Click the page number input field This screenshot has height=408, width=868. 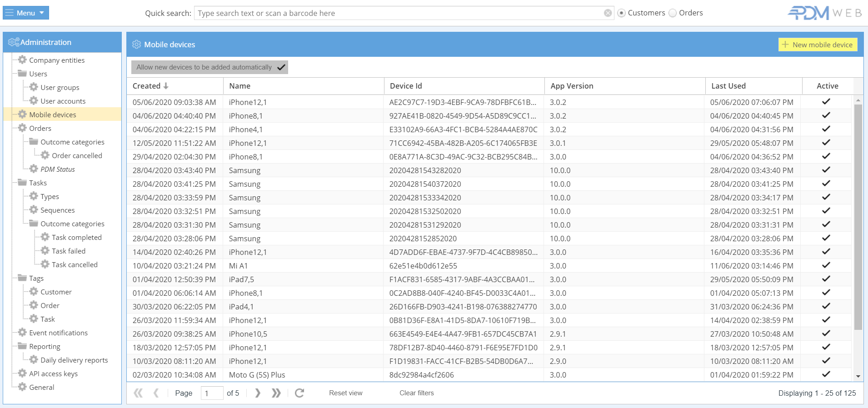tap(212, 393)
